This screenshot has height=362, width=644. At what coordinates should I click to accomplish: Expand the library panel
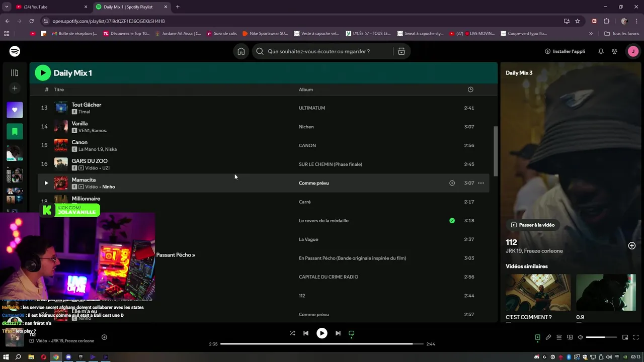point(15,73)
